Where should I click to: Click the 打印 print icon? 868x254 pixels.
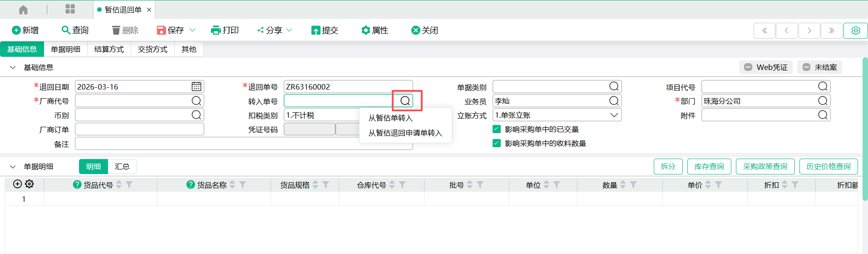pyautogui.click(x=216, y=30)
